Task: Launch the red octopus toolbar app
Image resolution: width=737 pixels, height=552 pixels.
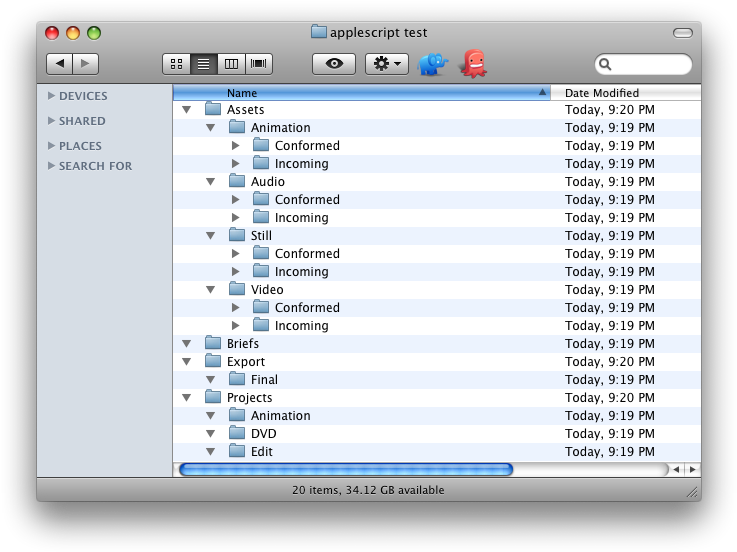Action: [474, 64]
